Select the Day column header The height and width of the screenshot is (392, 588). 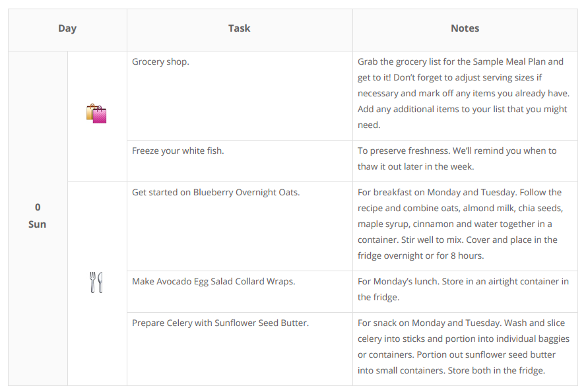[x=67, y=28]
